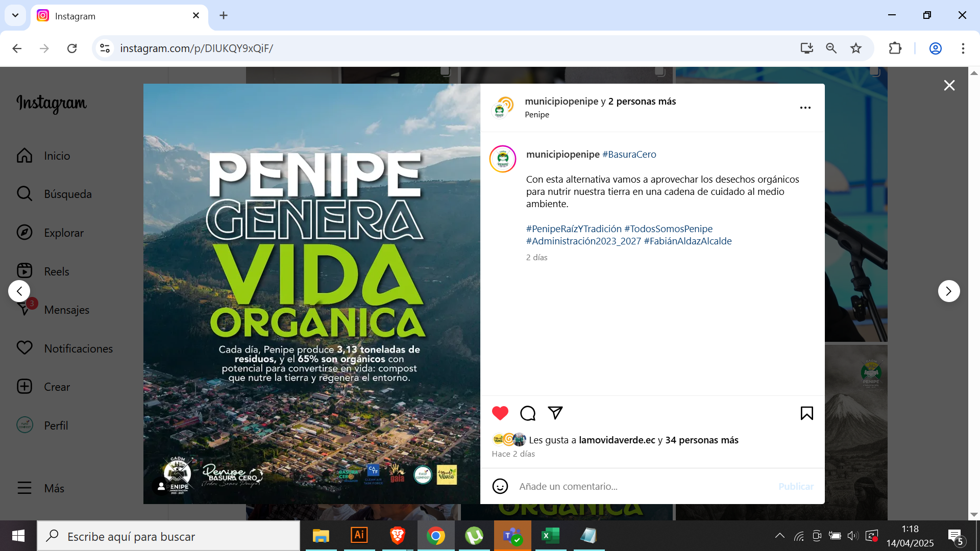Viewport: 980px width, 551px height.
Task: Open Adobe Illustrator from taskbar
Action: [359, 536]
